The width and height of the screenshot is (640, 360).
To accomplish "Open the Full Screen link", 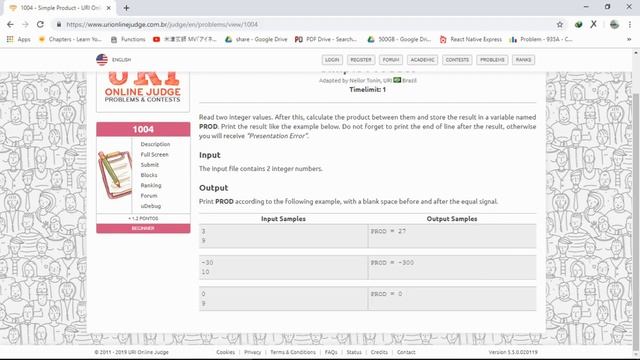I will click(154, 154).
